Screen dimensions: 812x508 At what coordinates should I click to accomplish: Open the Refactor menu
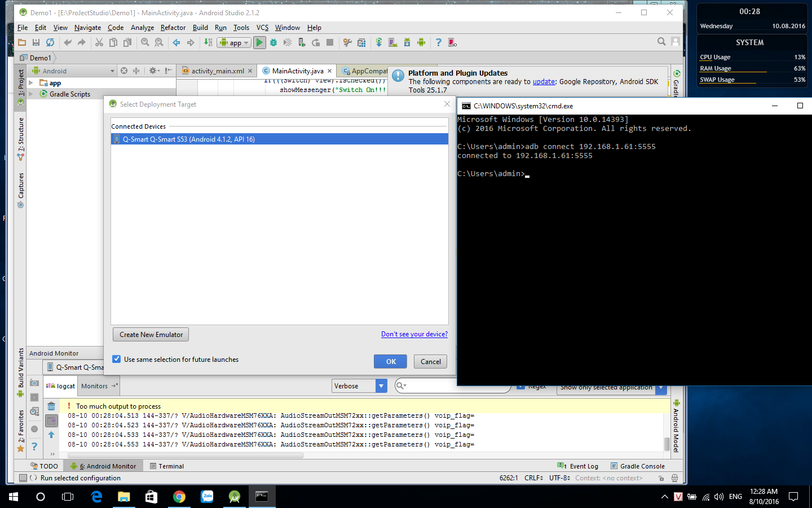(173, 28)
